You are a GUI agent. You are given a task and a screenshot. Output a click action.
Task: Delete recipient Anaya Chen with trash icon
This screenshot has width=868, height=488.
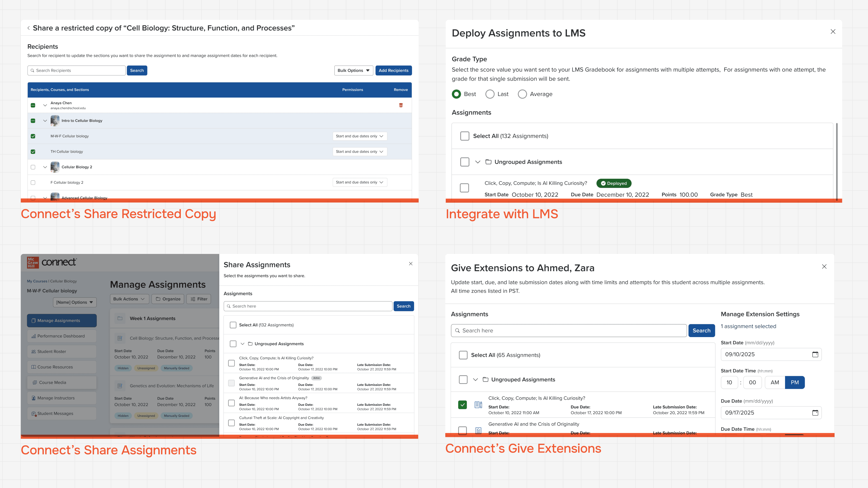click(401, 105)
